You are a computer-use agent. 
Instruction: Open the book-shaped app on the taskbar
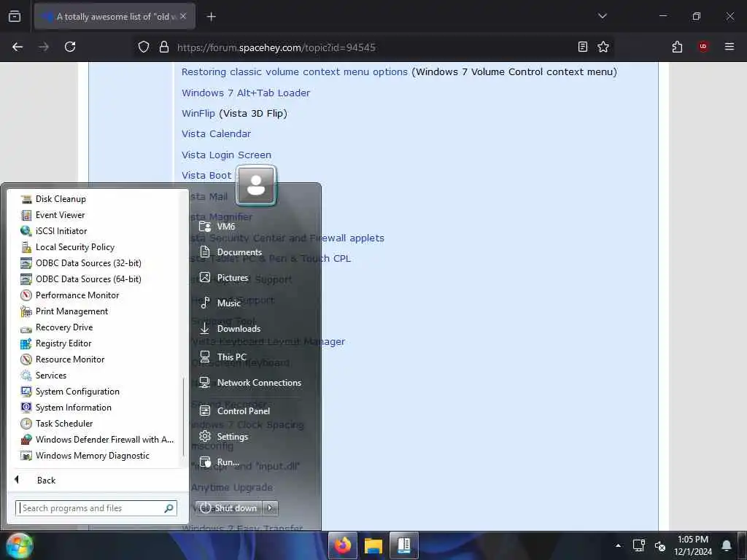[x=404, y=545]
